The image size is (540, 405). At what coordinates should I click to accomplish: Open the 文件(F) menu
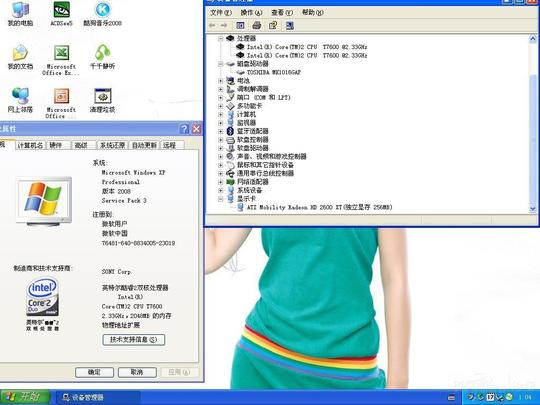point(221,13)
